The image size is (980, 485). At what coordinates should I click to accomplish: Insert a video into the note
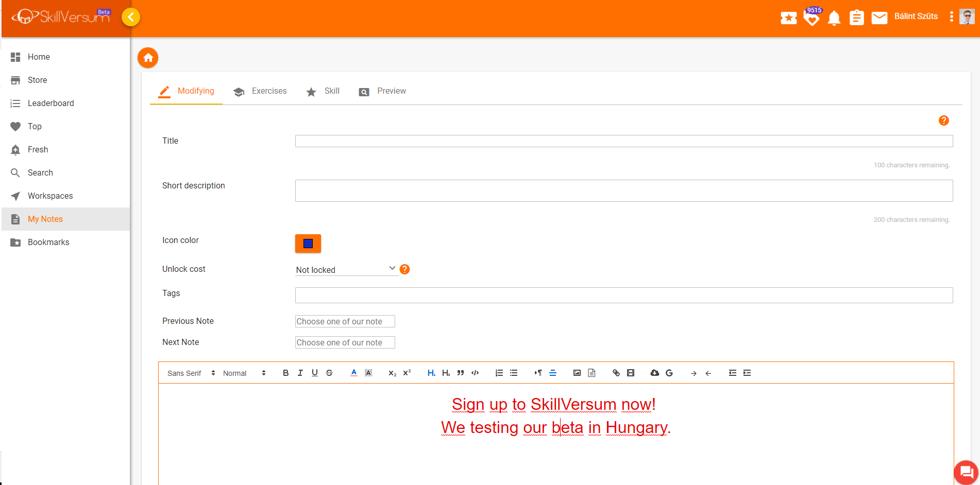pos(631,373)
